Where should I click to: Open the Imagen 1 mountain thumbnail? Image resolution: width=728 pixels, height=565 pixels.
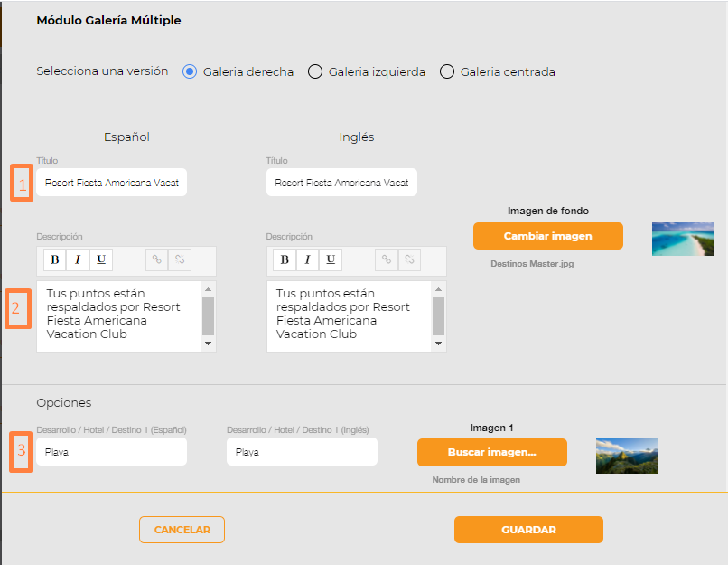pos(626,456)
